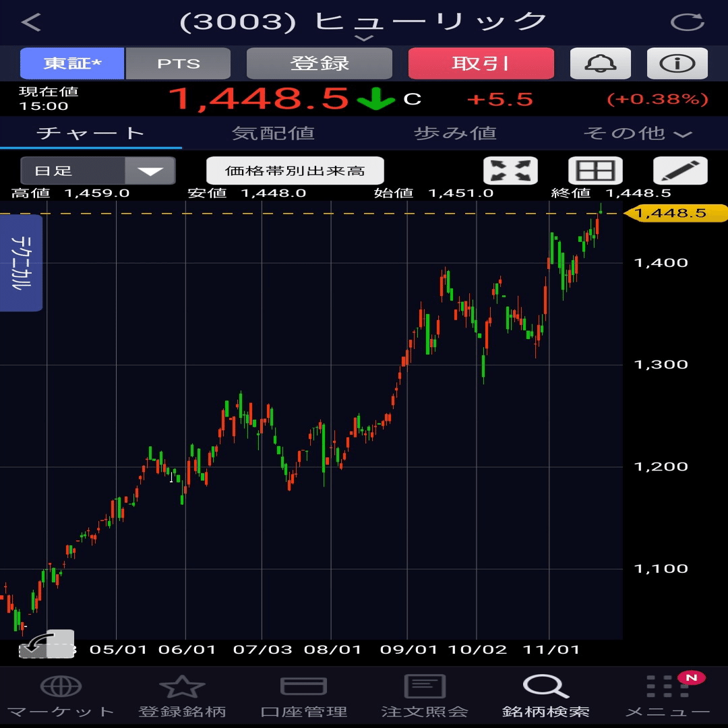728x728 pixels.
Task: Open the chart grid layout icon
Action: 595,171
